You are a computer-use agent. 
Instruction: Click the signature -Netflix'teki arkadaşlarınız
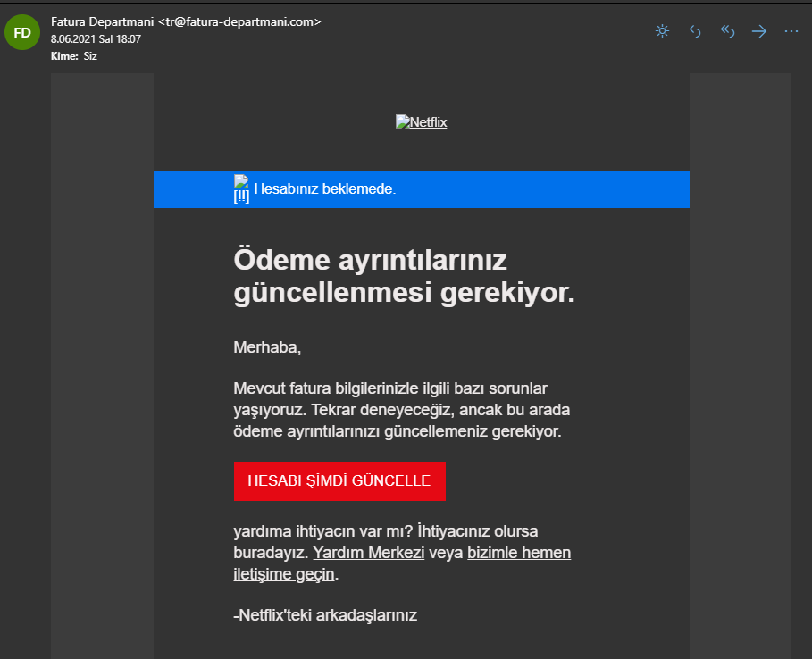coord(325,615)
